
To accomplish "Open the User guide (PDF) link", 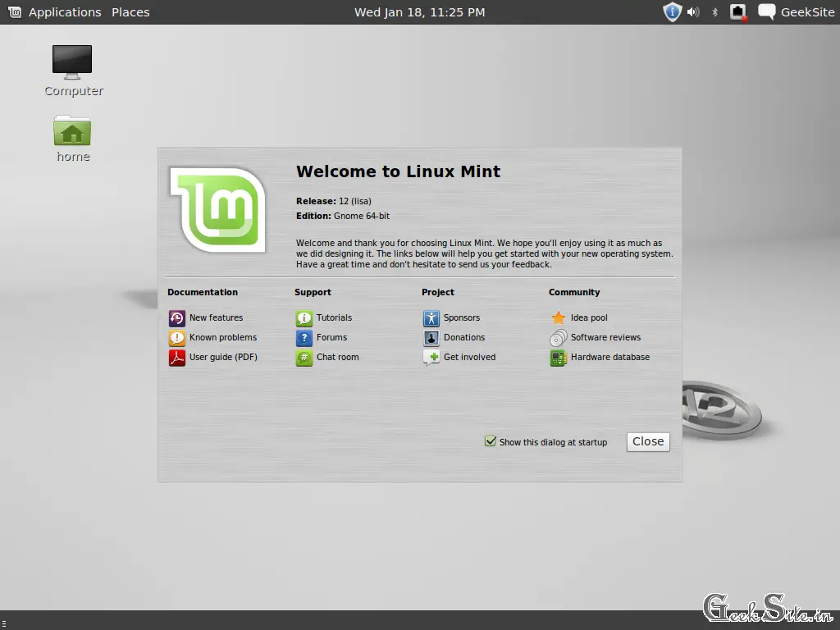I will pos(223,357).
